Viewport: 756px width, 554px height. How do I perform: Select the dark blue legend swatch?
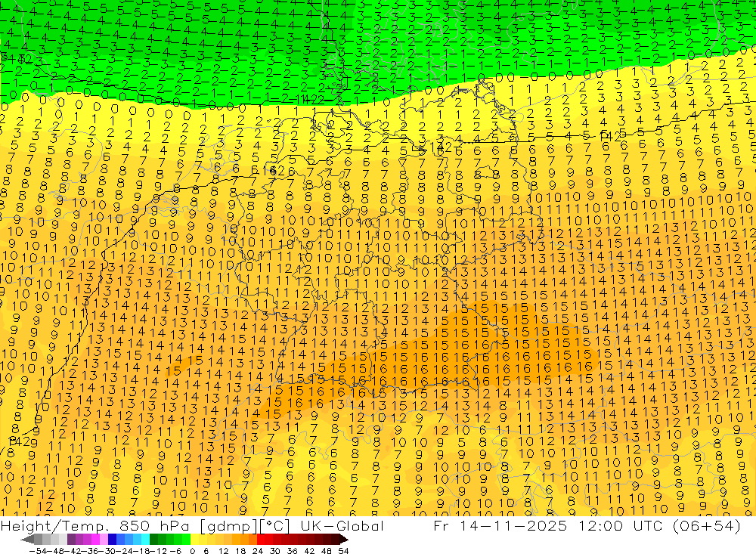[x=112, y=540]
